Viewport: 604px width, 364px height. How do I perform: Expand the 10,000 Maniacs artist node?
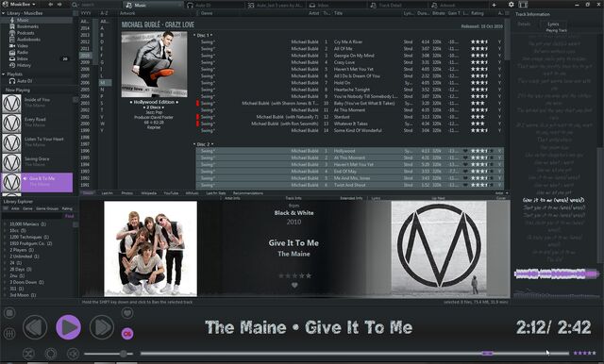pos(5,223)
